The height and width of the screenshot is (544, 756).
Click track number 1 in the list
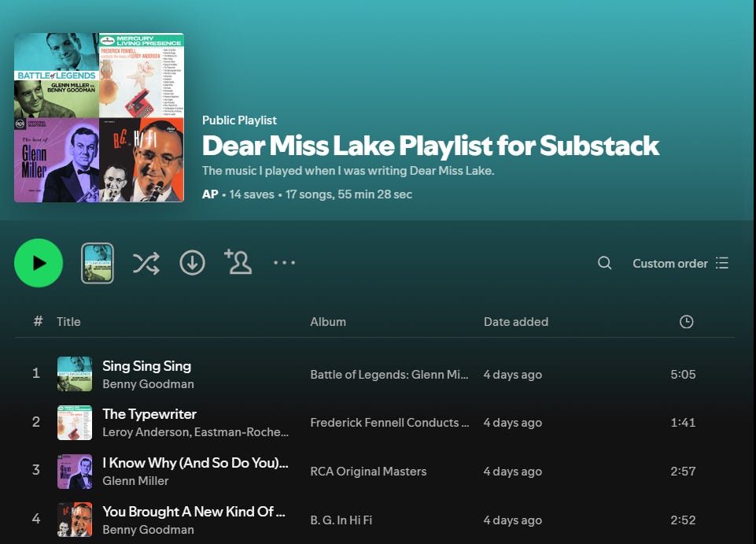click(36, 373)
